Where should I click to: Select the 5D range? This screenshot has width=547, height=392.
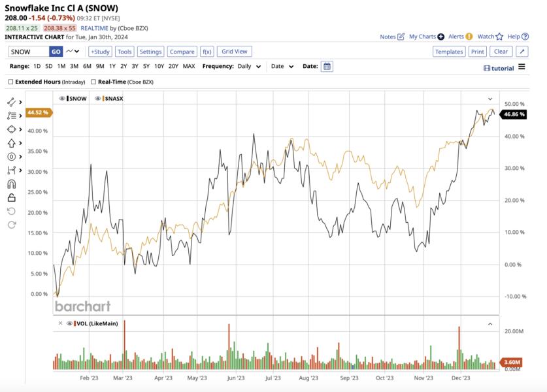pos(49,66)
